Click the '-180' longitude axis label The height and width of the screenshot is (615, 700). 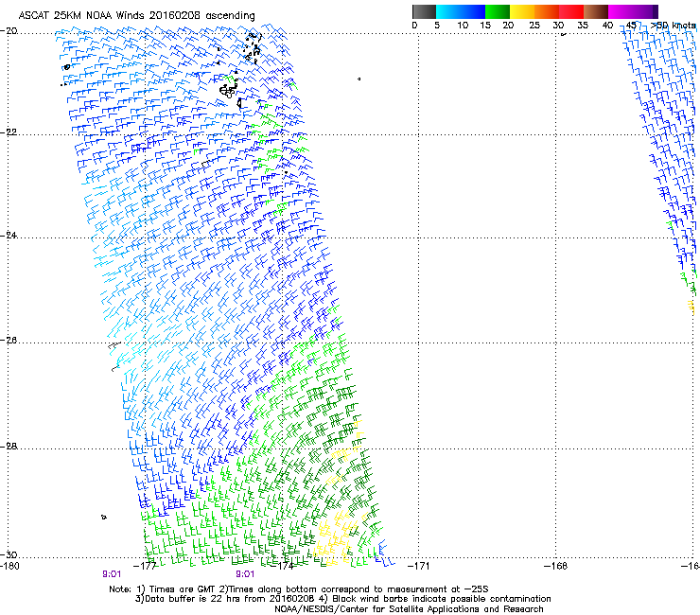pos(9,566)
